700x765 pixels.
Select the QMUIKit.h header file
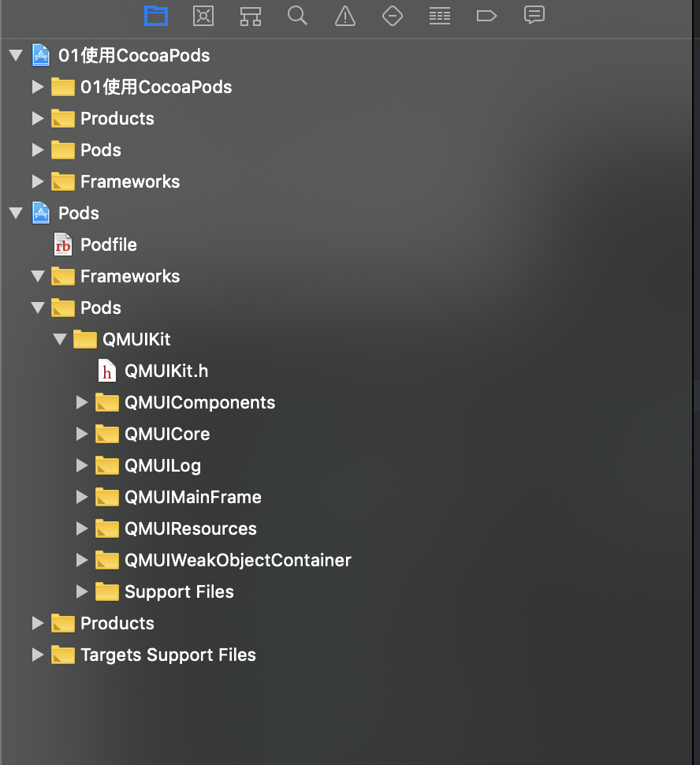pyautogui.click(x=153, y=371)
